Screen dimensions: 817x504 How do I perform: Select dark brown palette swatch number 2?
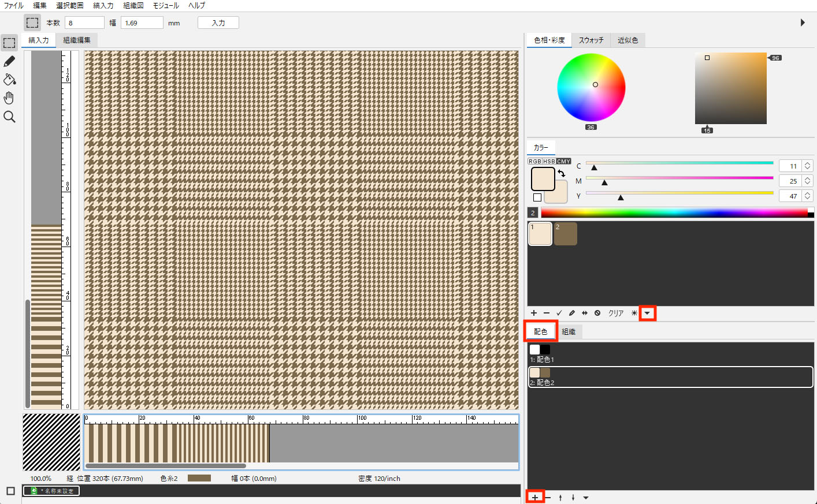[x=566, y=234]
